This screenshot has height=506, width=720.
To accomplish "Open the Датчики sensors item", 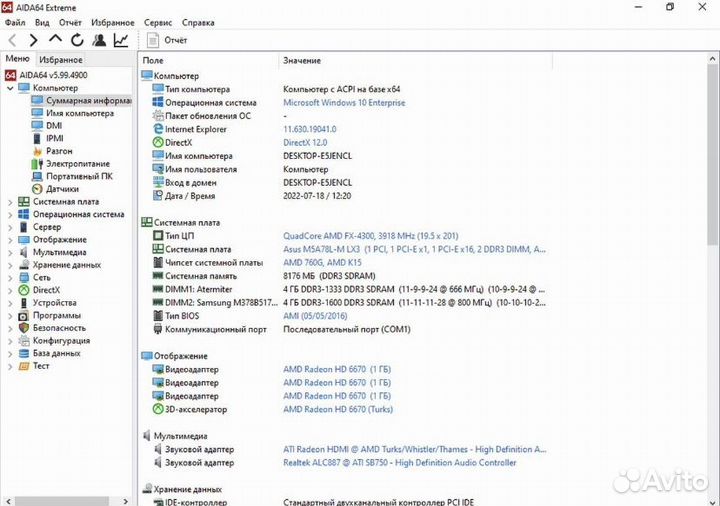I will point(62,189).
